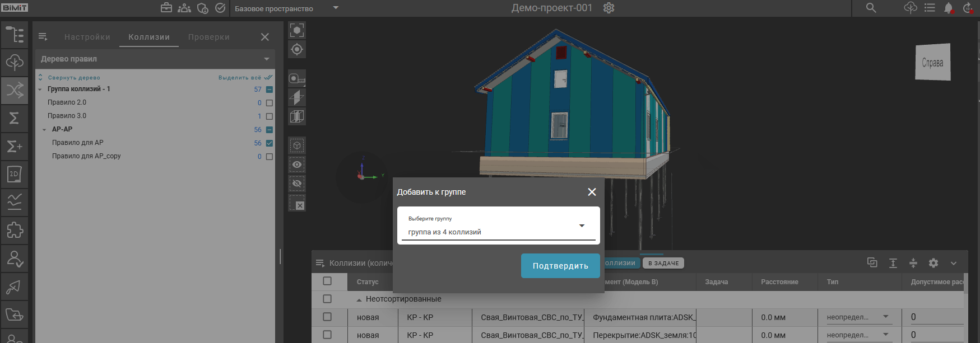
Task: Click the notifications bell icon
Action: 948,8
